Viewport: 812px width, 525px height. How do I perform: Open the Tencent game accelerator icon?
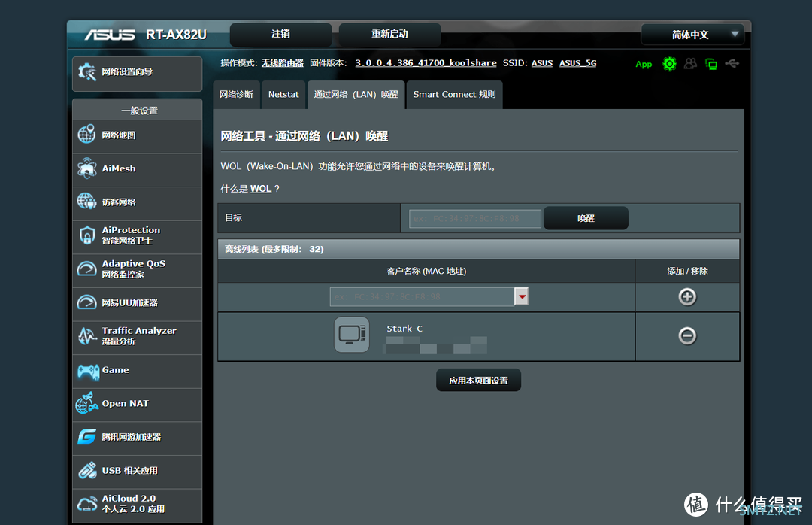pyautogui.click(x=87, y=436)
